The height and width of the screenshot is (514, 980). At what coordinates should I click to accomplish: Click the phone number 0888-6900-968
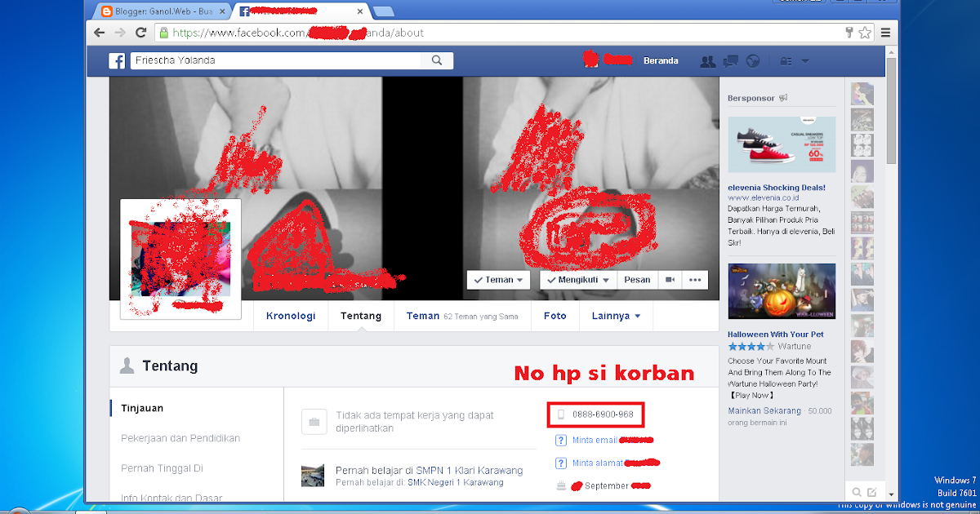pos(603,414)
